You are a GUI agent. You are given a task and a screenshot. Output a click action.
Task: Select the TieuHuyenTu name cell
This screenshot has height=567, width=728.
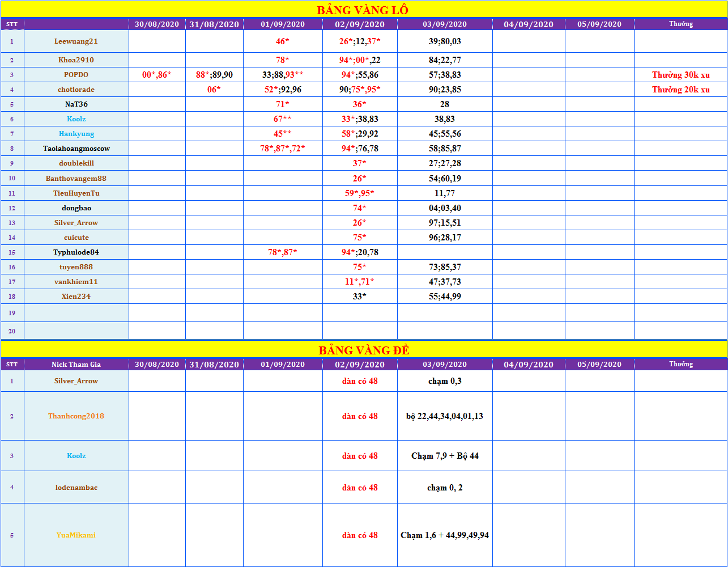(x=76, y=193)
